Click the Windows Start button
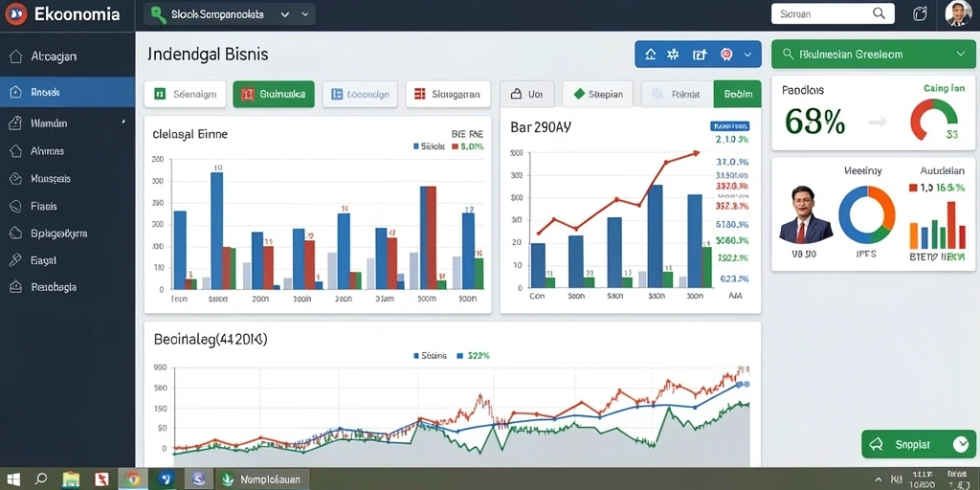The image size is (980, 490). [12, 479]
